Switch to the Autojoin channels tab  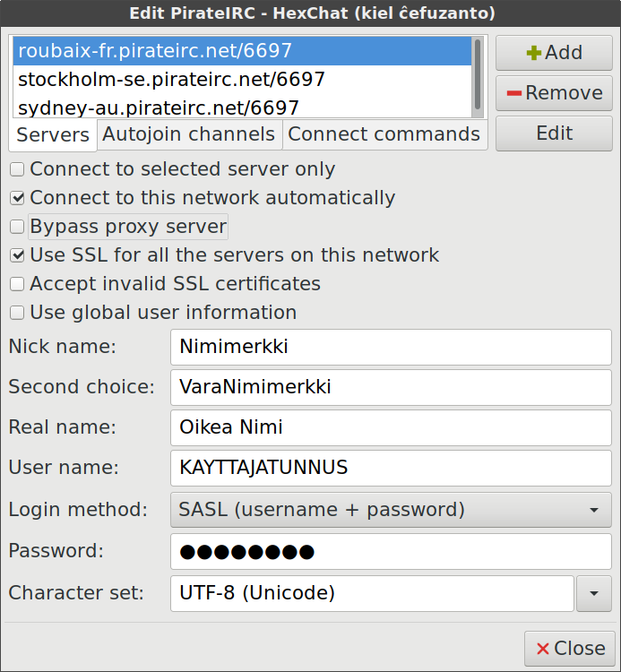point(188,134)
